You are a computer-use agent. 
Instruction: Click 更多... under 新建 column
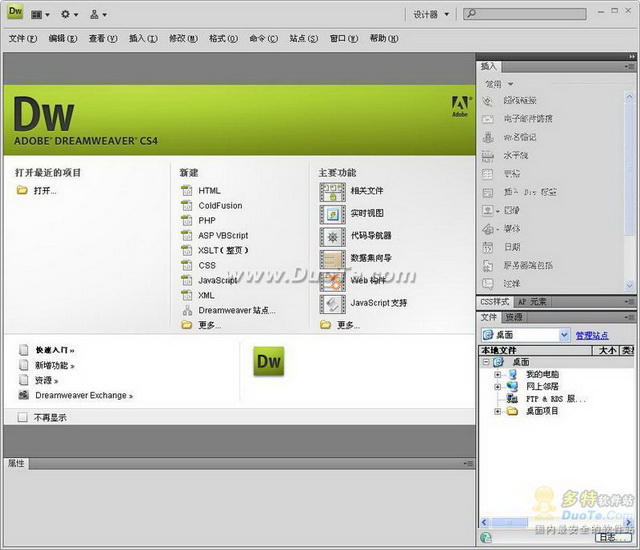209,325
